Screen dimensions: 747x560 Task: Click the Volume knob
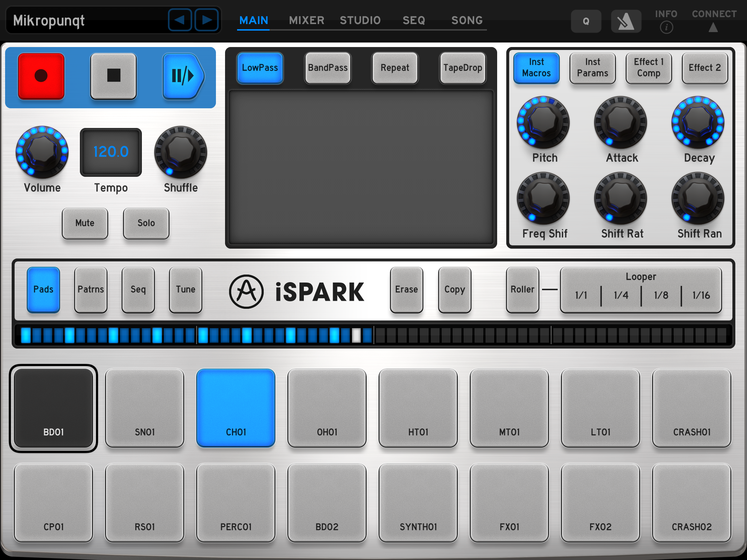[x=42, y=152]
